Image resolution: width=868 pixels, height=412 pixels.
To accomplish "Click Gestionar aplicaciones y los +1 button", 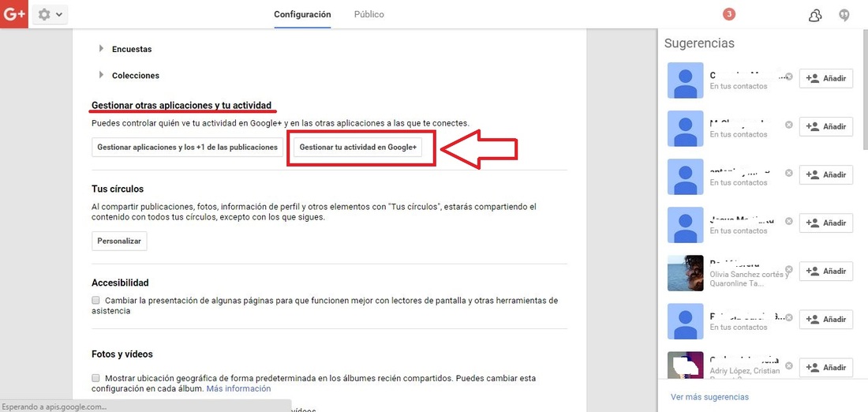I will 187,148.
